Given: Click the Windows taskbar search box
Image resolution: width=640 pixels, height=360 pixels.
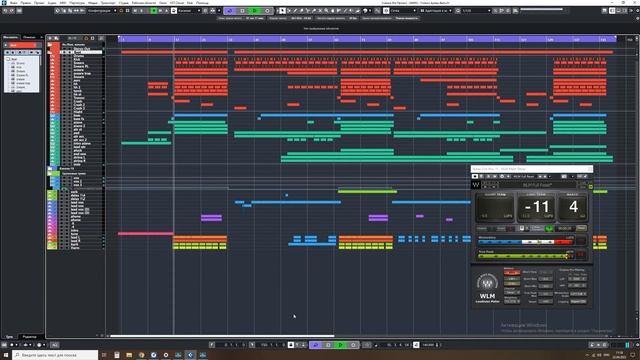Looking at the screenshot, I should coord(56,355).
